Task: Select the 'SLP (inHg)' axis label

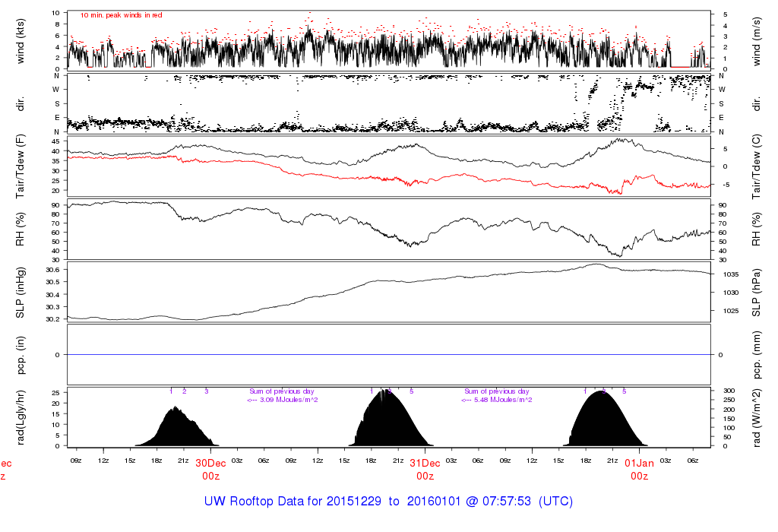Action: click(x=21, y=292)
